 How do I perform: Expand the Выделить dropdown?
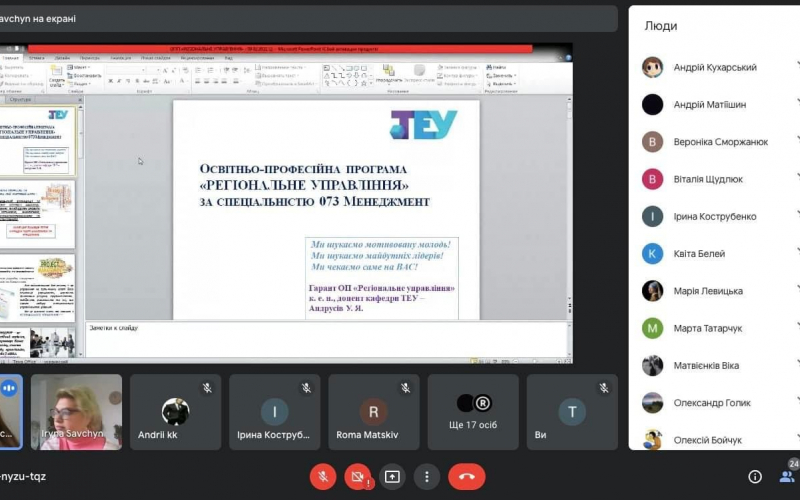[x=501, y=84]
